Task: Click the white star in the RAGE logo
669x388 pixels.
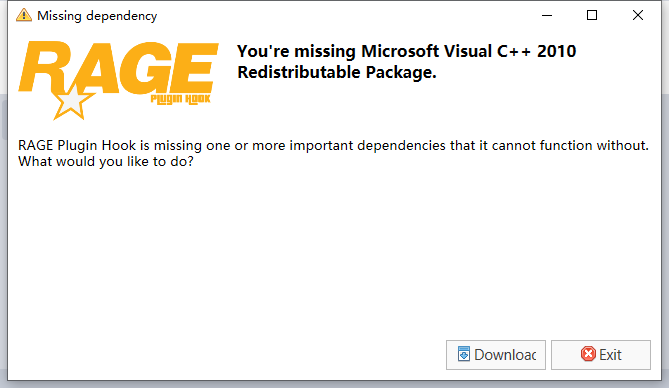Action: click(x=73, y=102)
